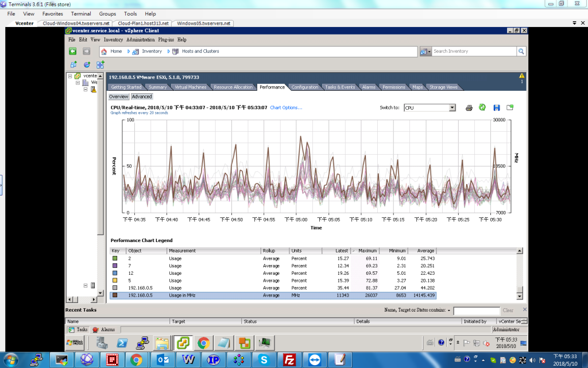Screen dimensions: 588x368
Task: Open the Alarms pane in status bar
Action: [x=104, y=329]
